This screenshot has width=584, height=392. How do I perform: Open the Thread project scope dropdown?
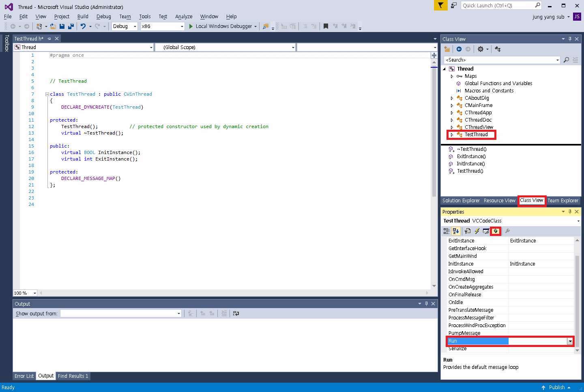(151, 47)
